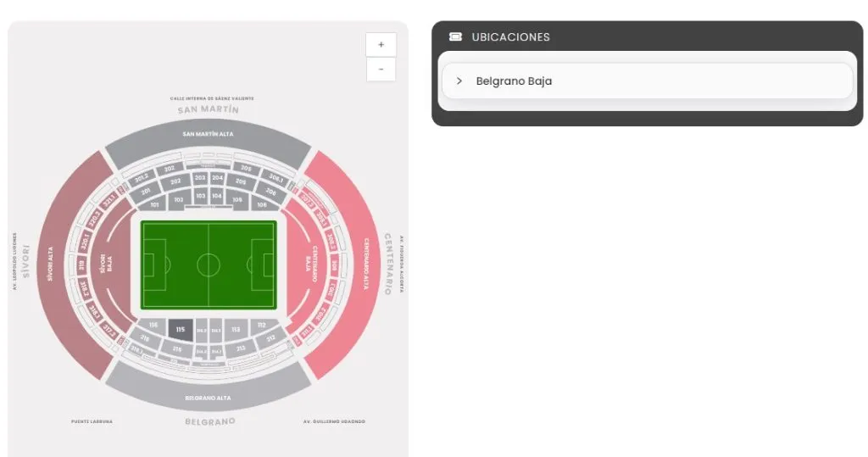Viewport: 868px width, 457px height.
Task: Choose section 106 on the map
Action: click(261, 204)
